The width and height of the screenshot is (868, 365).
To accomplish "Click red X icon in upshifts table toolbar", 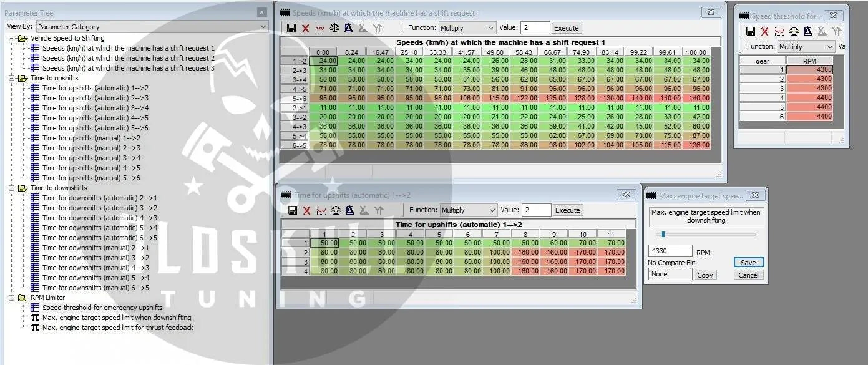I will (x=306, y=210).
